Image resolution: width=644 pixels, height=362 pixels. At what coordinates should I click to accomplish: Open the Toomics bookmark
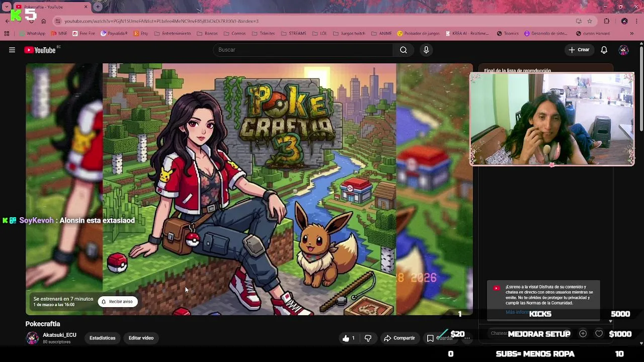508,34
